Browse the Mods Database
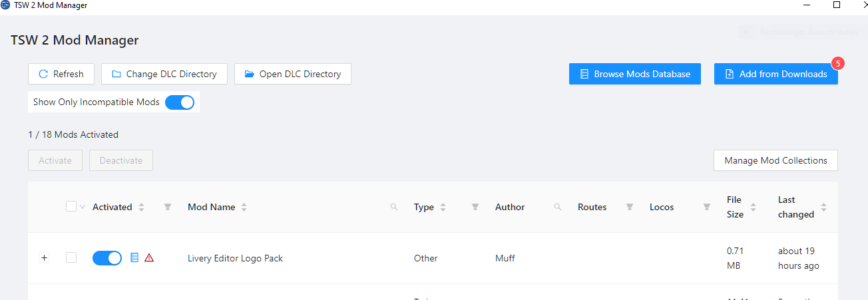 point(635,74)
